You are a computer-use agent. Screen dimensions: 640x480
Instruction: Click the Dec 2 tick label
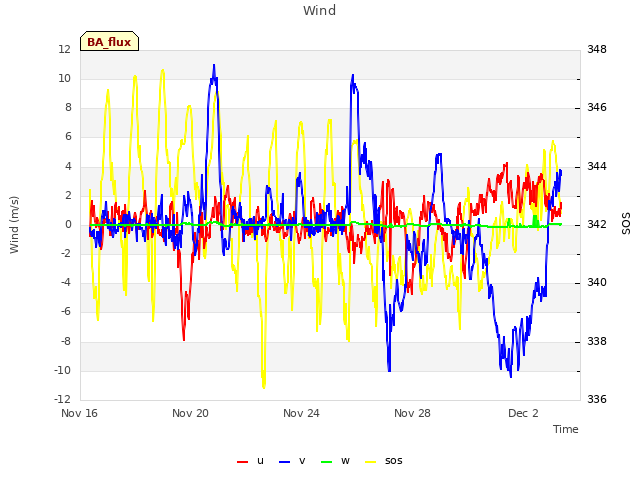click(523, 413)
